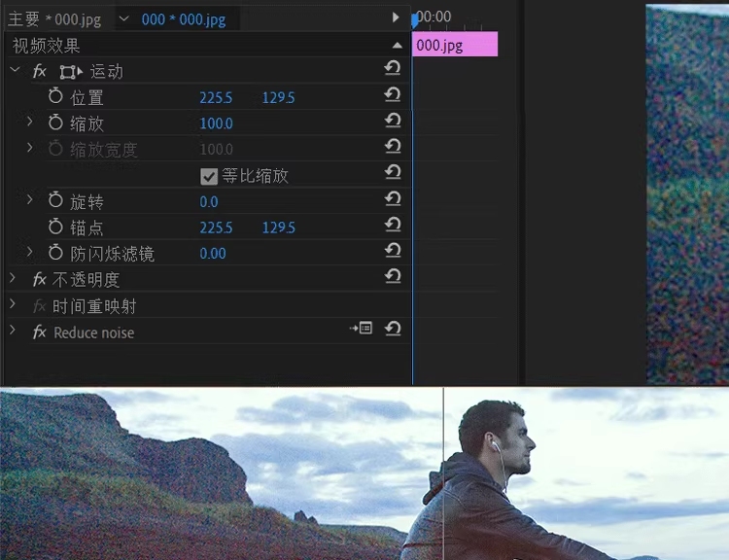Screen dimensions: 729x560
Task: Reset the Reduce noise effect
Action: [x=393, y=330]
